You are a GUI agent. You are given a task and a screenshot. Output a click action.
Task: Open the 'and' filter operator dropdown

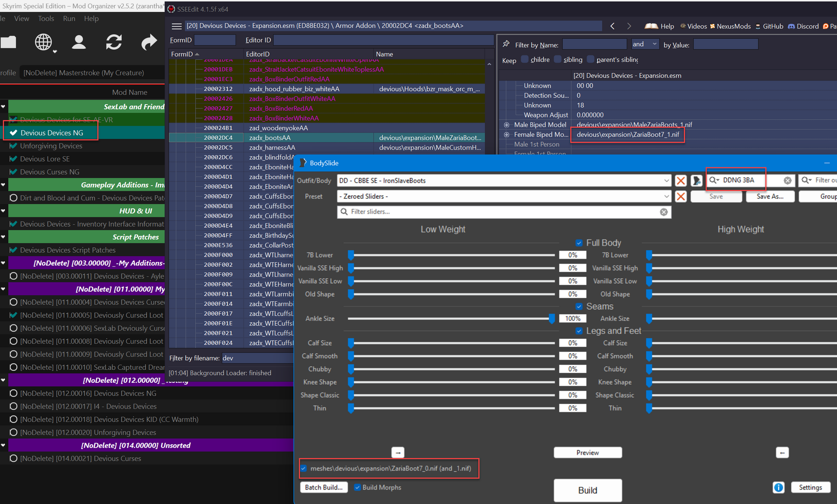pos(645,44)
